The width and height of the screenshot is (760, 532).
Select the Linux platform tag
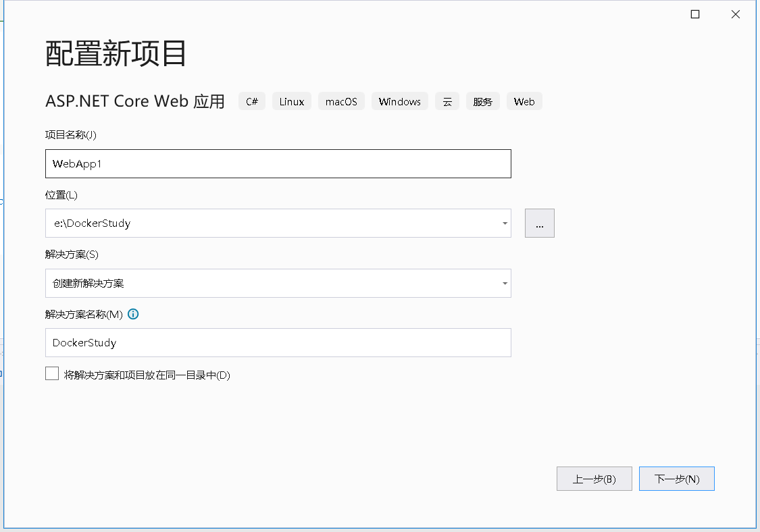pos(292,101)
